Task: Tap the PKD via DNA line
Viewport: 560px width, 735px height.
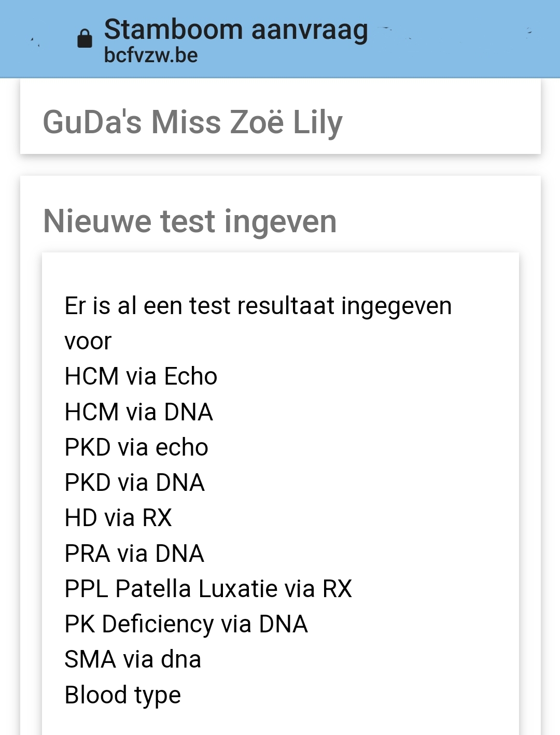Action: tap(134, 483)
